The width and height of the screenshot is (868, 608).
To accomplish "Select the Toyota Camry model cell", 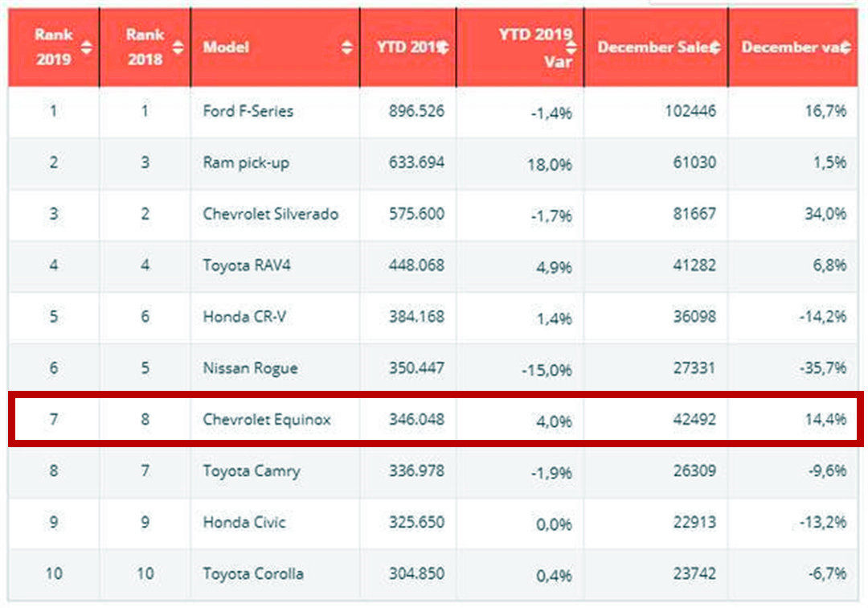I will click(251, 471).
